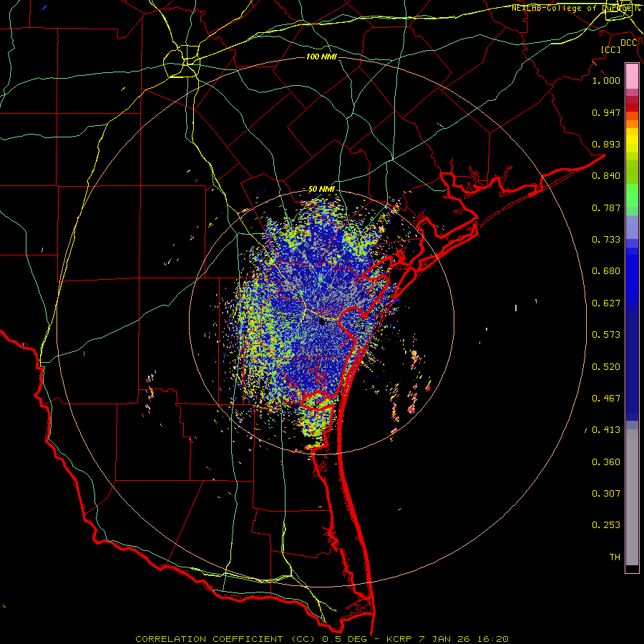Screen dimensions: 644x644
Task: Click the pink swatch at the top of the color bar
Action: pyautogui.click(x=632, y=76)
